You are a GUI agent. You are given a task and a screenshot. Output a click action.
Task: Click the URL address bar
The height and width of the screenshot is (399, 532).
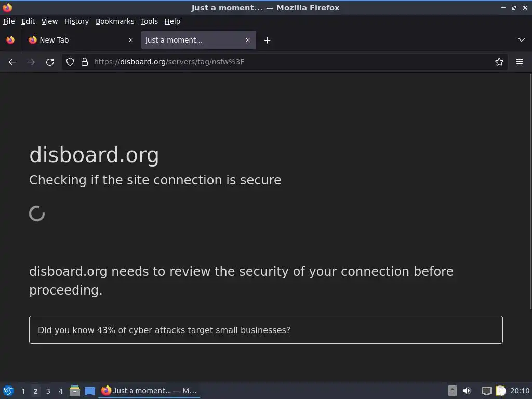(284, 62)
